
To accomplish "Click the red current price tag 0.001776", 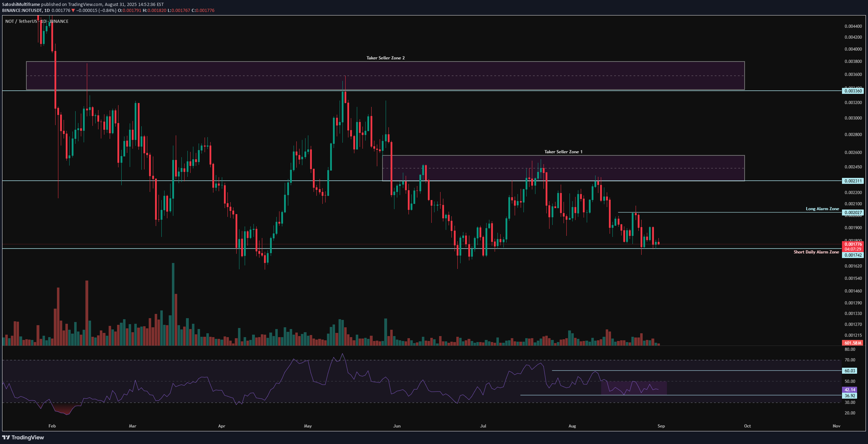I will coord(853,244).
